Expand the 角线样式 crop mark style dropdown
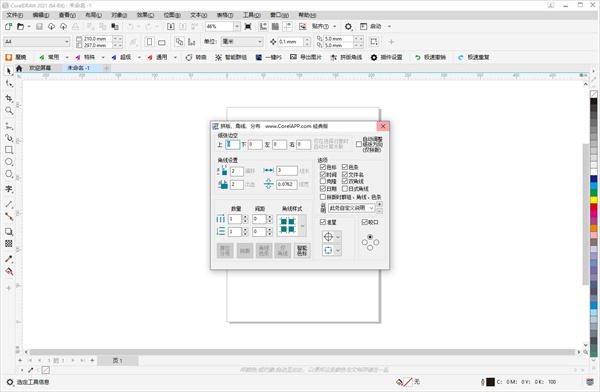The width and height of the screenshot is (600, 392). [x=302, y=225]
